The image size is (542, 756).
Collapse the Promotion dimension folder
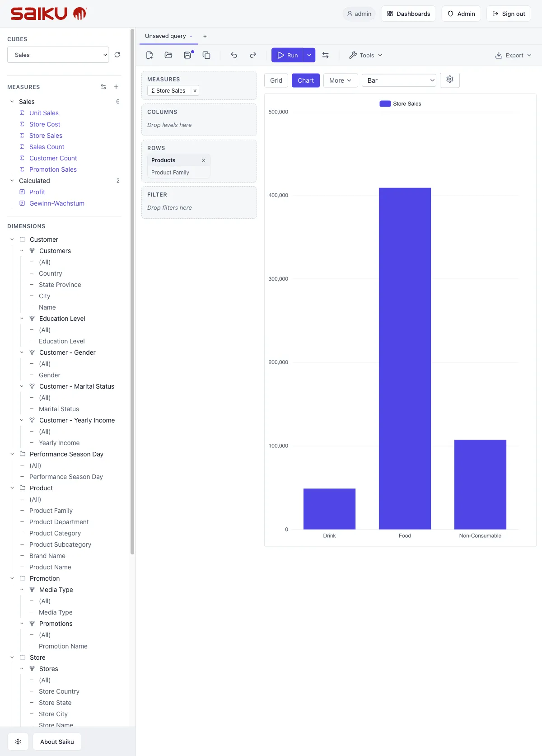[x=12, y=578]
